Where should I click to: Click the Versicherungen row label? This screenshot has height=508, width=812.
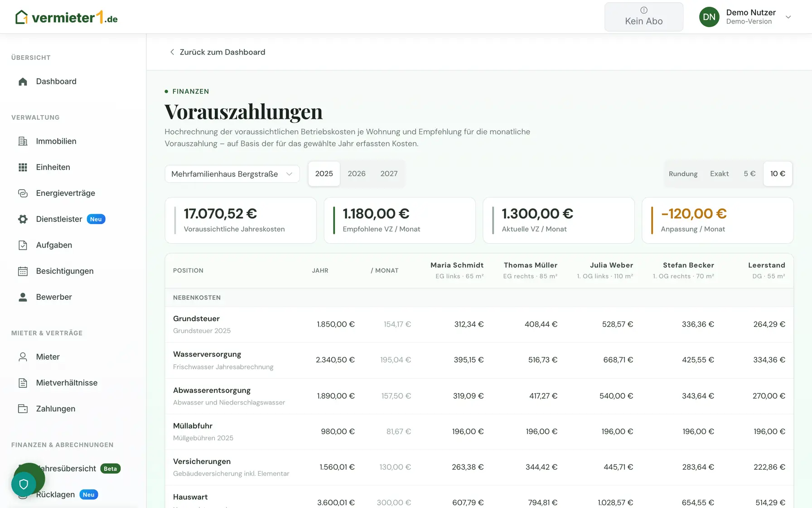point(202,461)
